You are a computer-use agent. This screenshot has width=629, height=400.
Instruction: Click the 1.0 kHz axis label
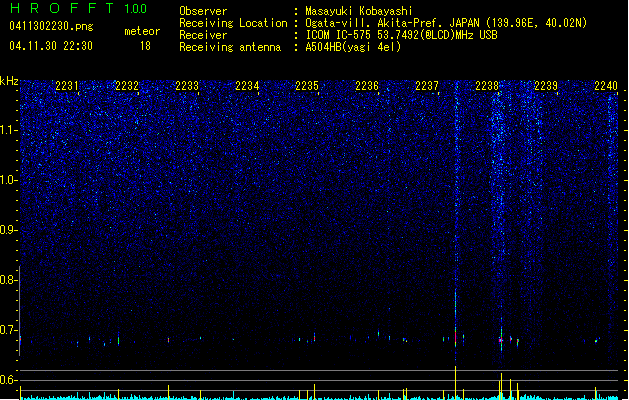point(9,180)
